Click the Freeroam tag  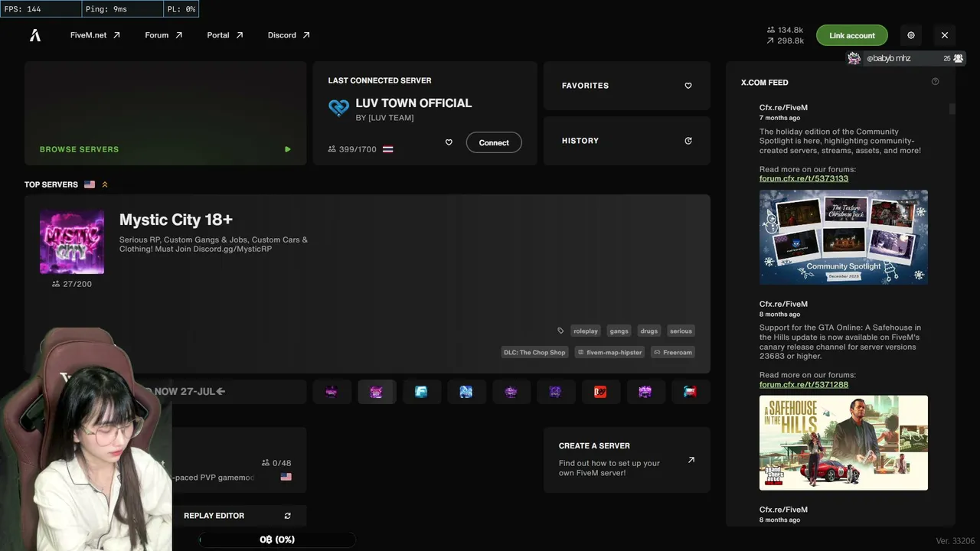[673, 352]
